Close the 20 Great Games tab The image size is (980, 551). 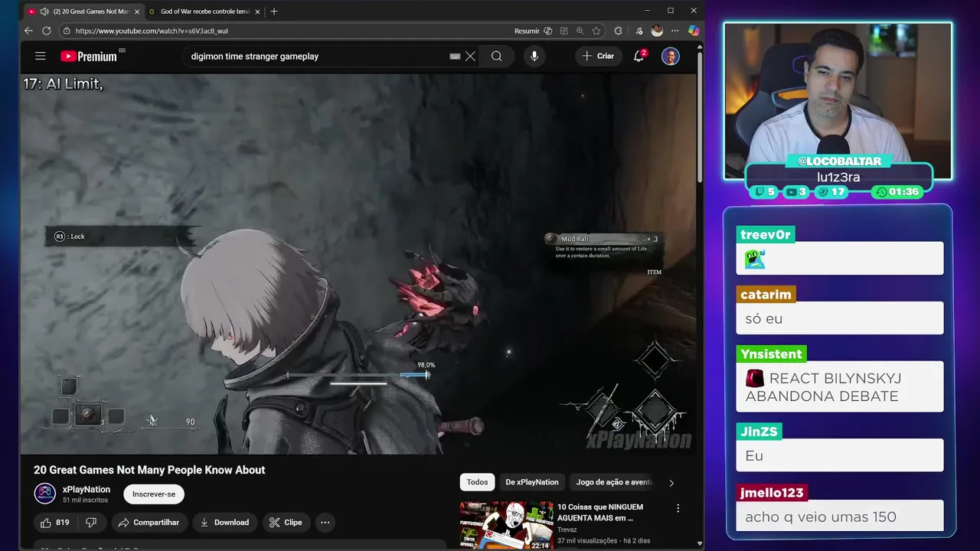coord(137,11)
